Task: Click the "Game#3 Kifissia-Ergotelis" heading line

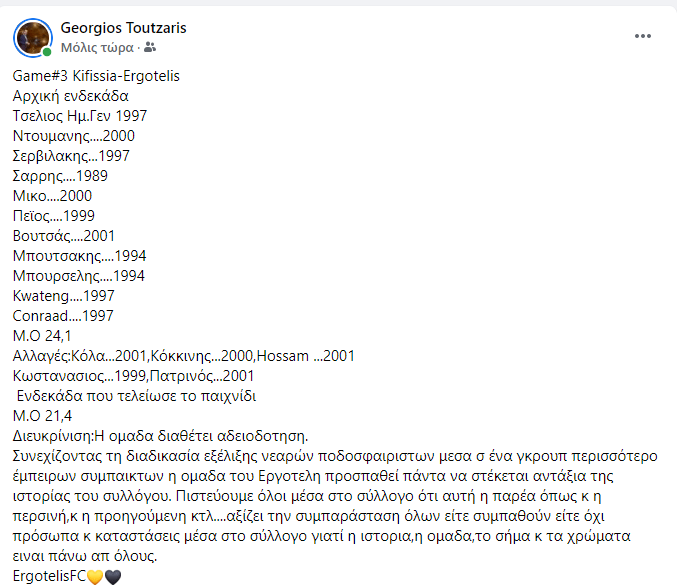Action: (x=96, y=76)
